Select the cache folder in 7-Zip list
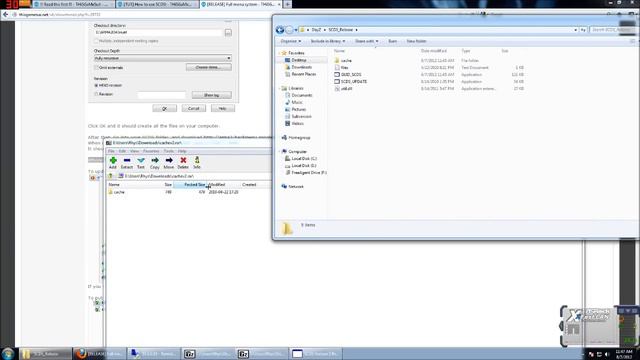640x360 pixels. [117, 192]
